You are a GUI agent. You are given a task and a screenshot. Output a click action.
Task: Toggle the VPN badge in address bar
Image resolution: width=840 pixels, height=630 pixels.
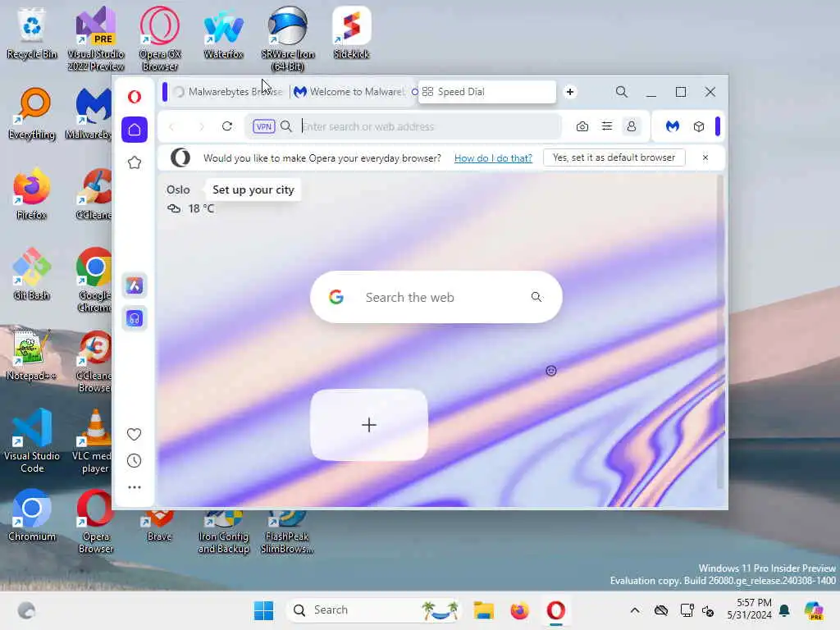pyautogui.click(x=263, y=126)
